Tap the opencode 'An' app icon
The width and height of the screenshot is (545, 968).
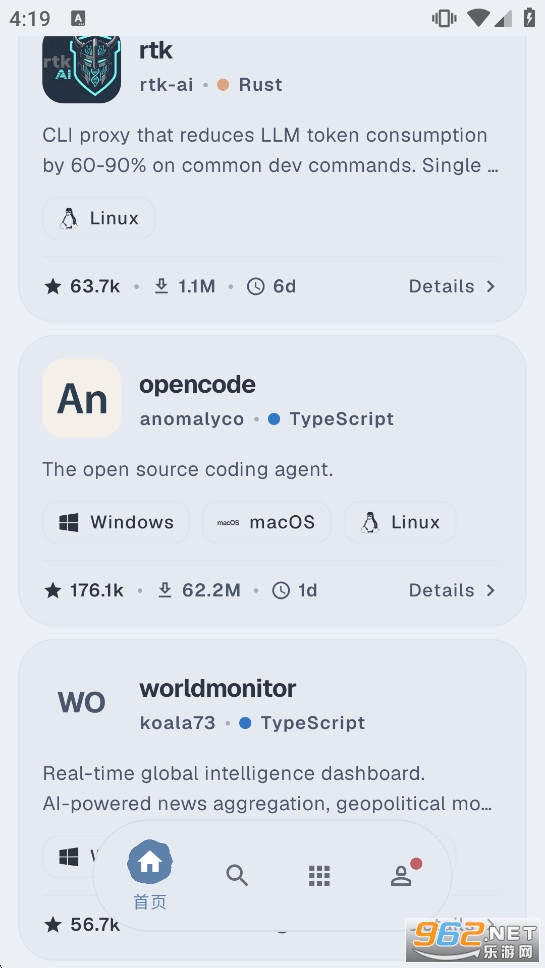pyautogui.click(x=81, y=399)
